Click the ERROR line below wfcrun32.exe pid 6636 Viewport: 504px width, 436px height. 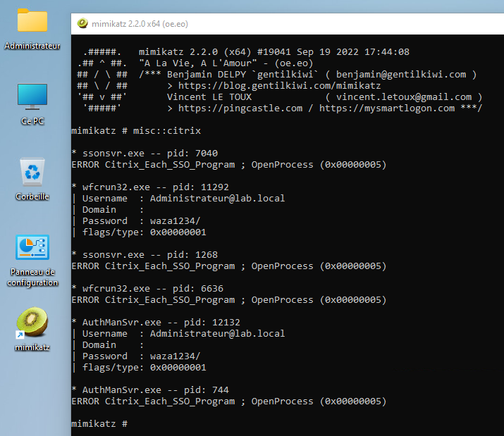229,300
